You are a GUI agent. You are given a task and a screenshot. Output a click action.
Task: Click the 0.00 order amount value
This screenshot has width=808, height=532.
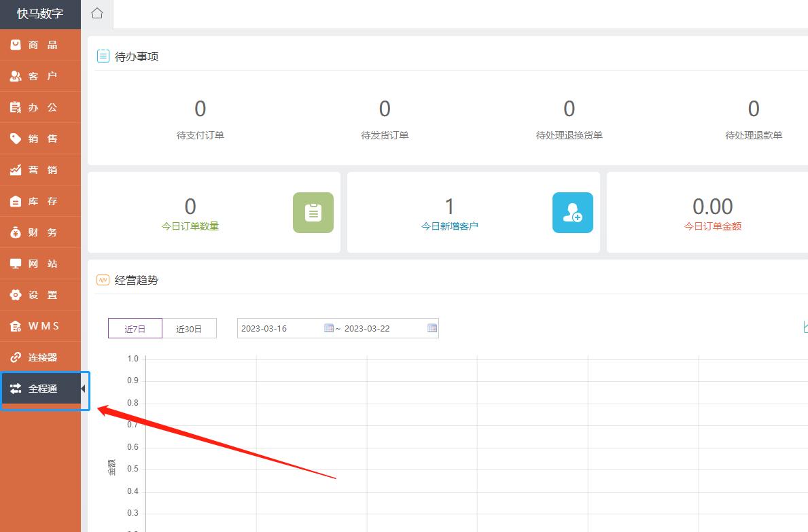[x=713, y=207]
